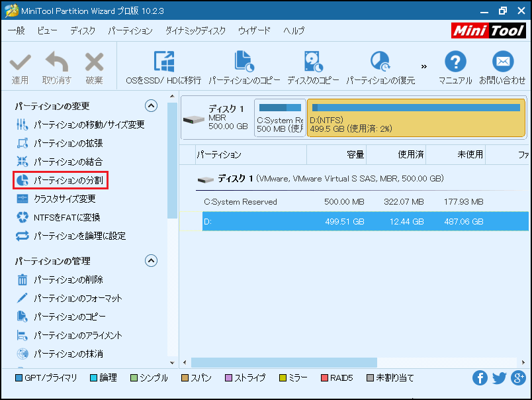Open the ダイナミックディスク menu
Image resolution: width=532 pixels, height=400 pixels.
point(195,30)
